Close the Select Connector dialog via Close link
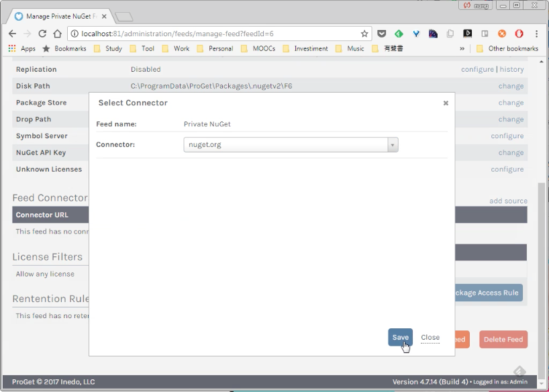Image resolution: width=549 pixels, height=392 pixels. pos(430,337)
